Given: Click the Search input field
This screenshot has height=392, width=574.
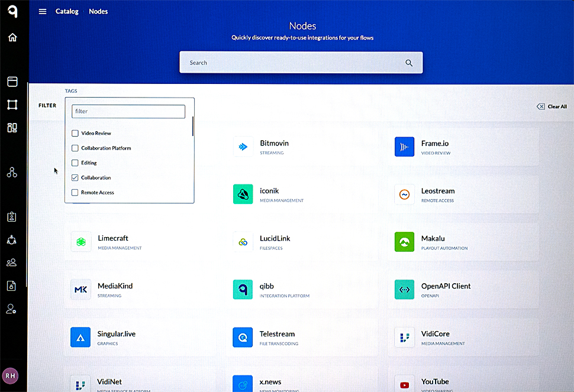Looking at the screenshot, I should point(301,63).
